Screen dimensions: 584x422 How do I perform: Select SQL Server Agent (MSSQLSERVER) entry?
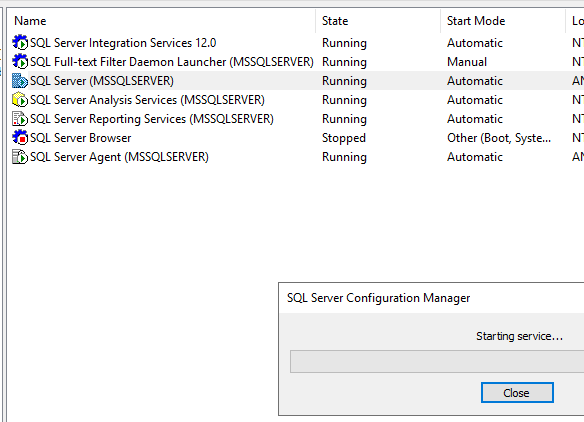click(119, 157)
